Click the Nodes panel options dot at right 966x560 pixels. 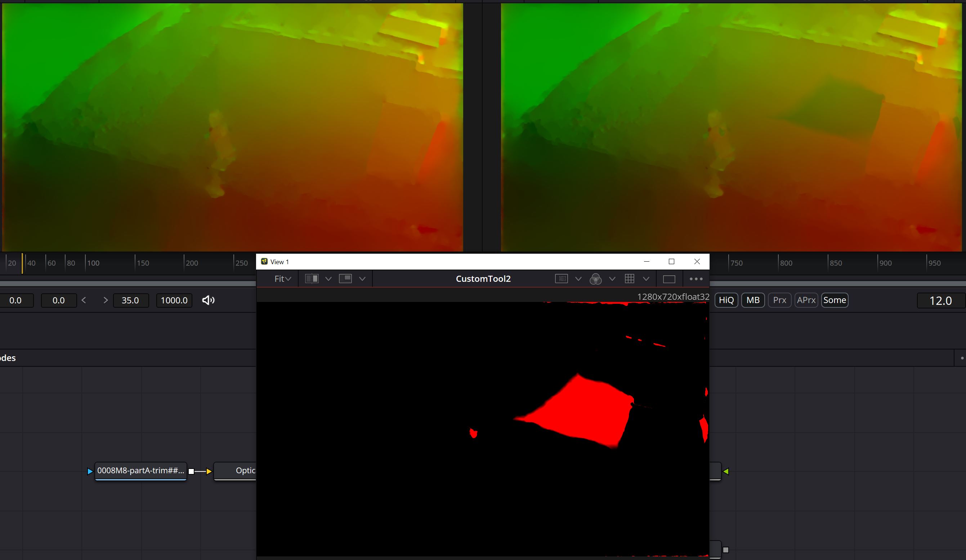coord(962,358)
